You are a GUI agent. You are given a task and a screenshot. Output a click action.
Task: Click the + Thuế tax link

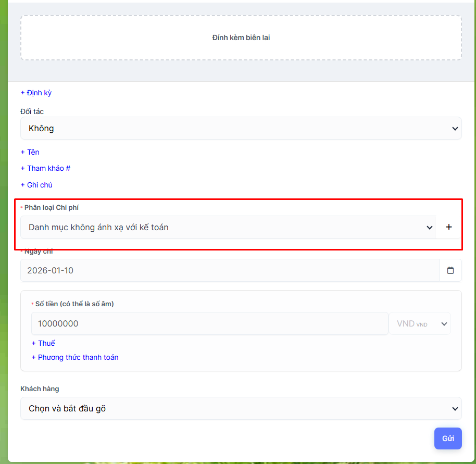point(43,343)
